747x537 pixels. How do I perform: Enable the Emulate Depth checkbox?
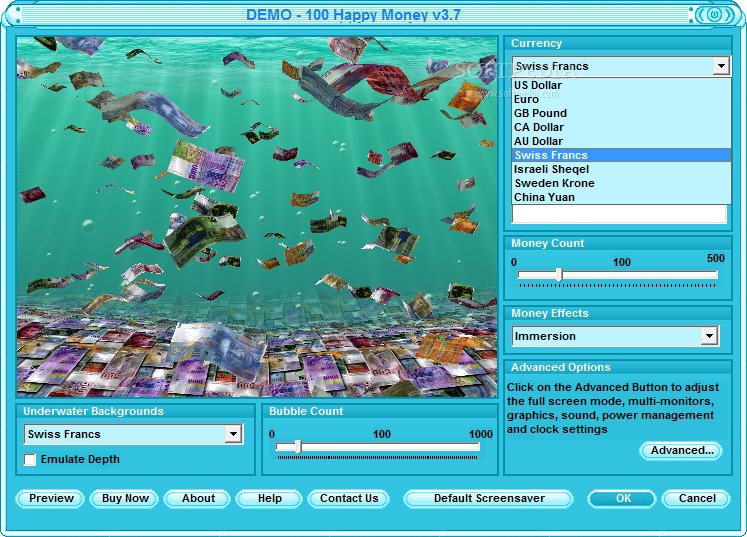pos(30,459)
